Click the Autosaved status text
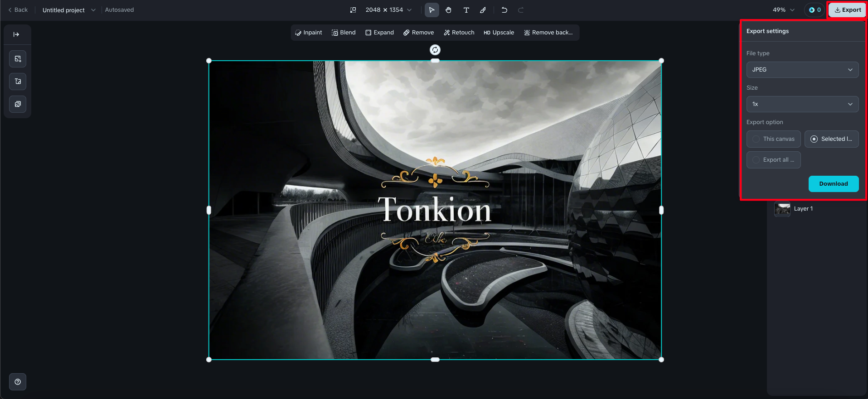 click(x=119, y=10)
